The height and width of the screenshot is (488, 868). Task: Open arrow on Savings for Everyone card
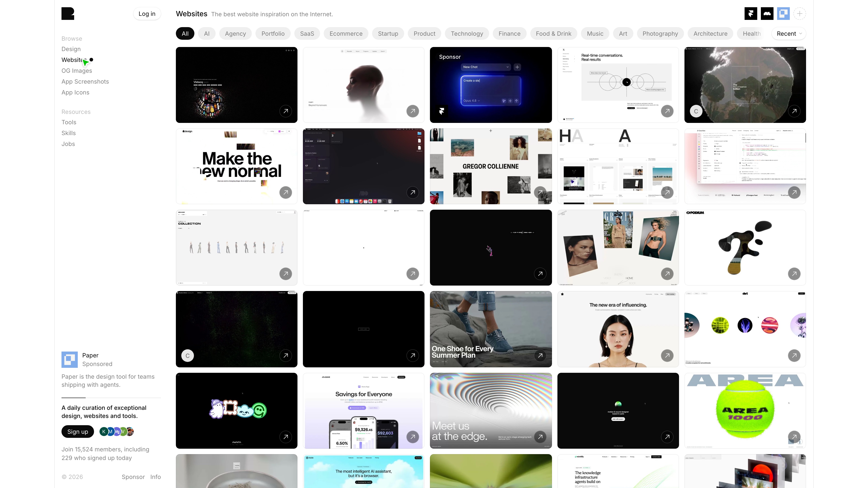point(413,437)
